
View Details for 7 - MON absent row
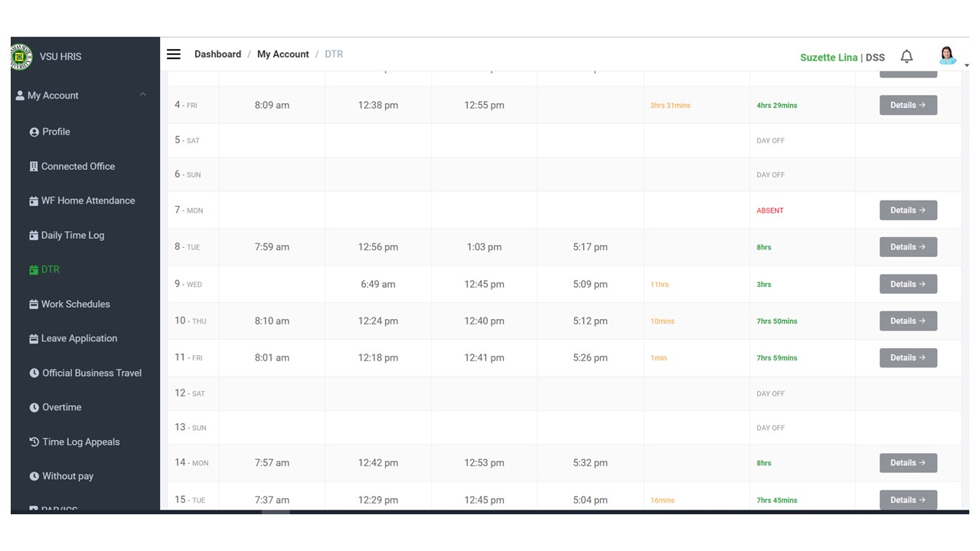click(x=908, y=210)
